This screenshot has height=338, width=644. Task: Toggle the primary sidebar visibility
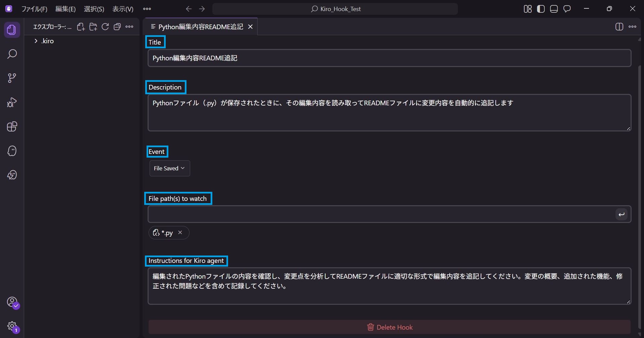pos(541,9)
